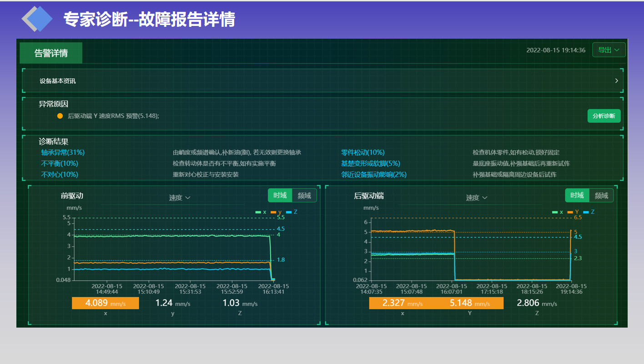
Task: Expand 设备基本资讯 panel with right chevron
Action: tap(616, 81)
